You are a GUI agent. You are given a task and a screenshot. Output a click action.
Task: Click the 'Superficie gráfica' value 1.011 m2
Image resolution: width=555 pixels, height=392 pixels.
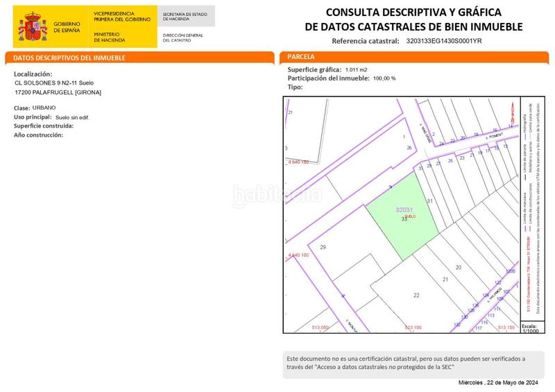[357, 70]
